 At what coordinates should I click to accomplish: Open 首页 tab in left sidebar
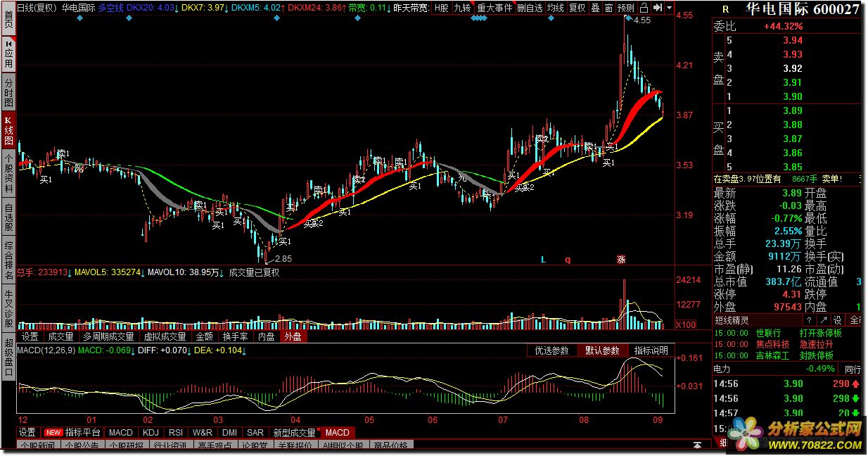[x=8, y=17]
